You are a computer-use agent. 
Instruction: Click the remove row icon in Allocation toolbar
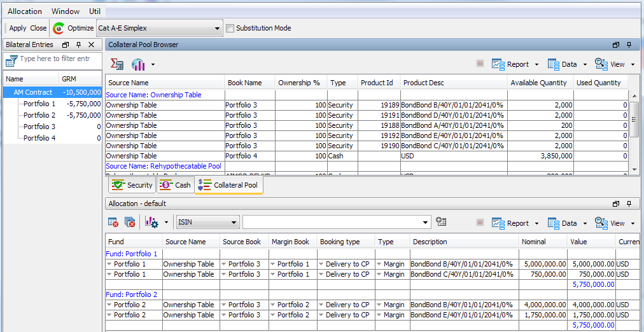pos(113,223)
